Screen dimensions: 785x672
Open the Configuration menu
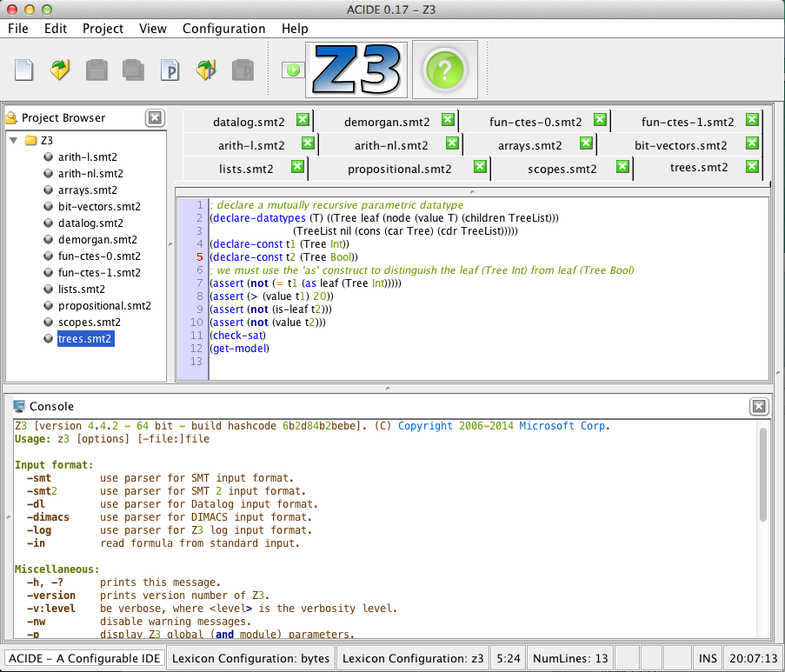(223, 29)
